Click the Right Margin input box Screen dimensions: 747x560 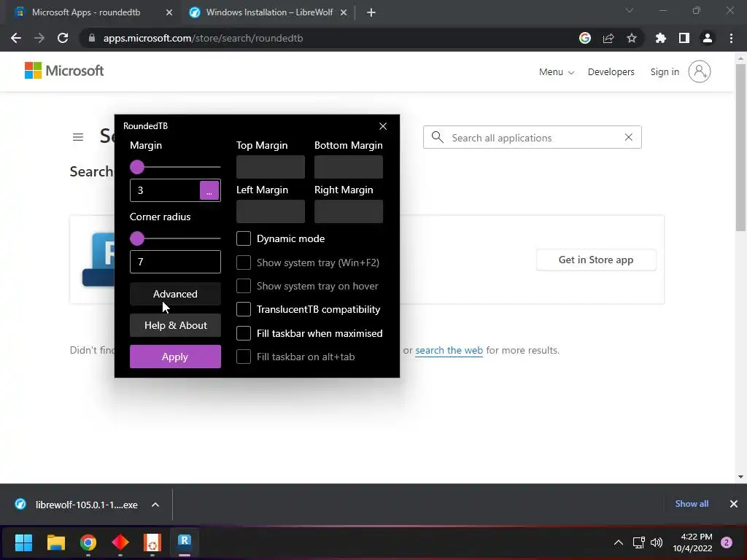point(349,211)
